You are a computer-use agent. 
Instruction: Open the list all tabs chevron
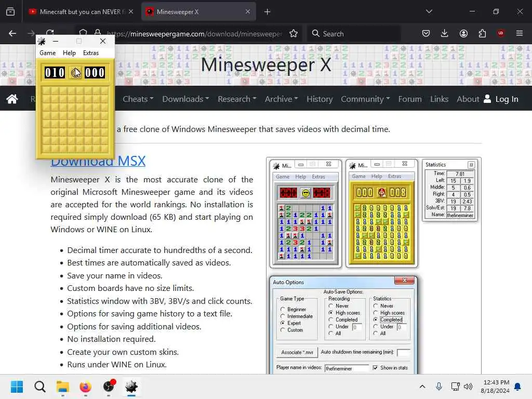pos(429,11)
